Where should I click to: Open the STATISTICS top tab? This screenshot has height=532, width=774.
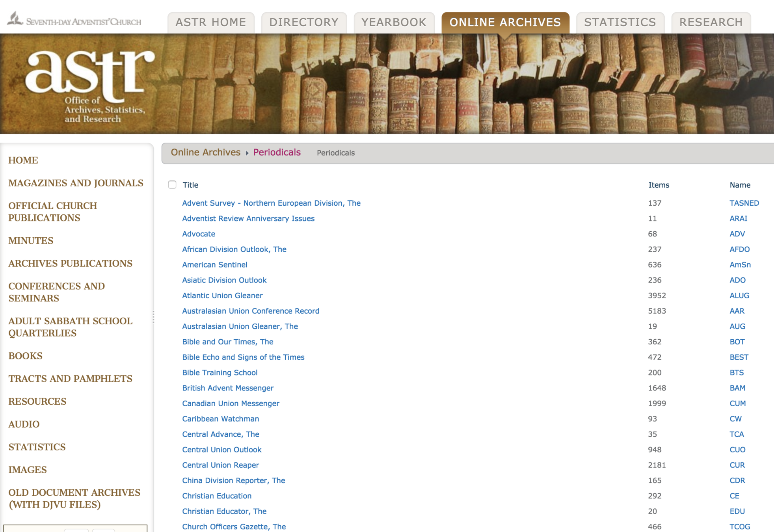(x=620, y=22)
